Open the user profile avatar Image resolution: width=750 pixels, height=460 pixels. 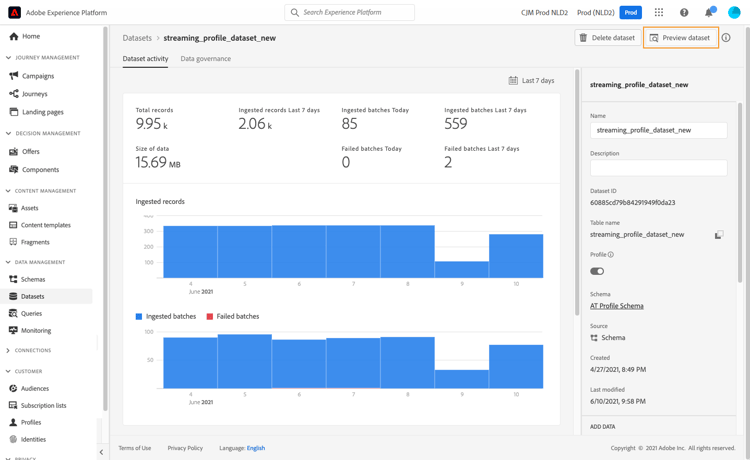734,12
